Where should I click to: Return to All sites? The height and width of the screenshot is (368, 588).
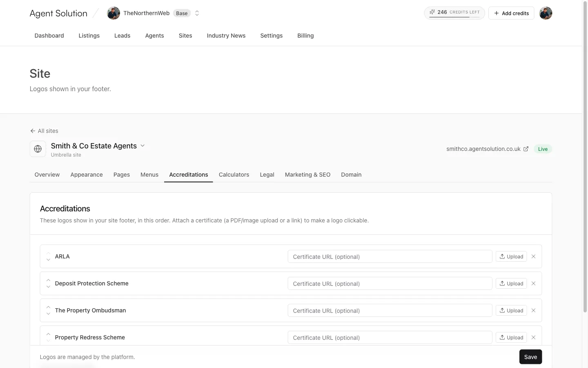[44, 131]
